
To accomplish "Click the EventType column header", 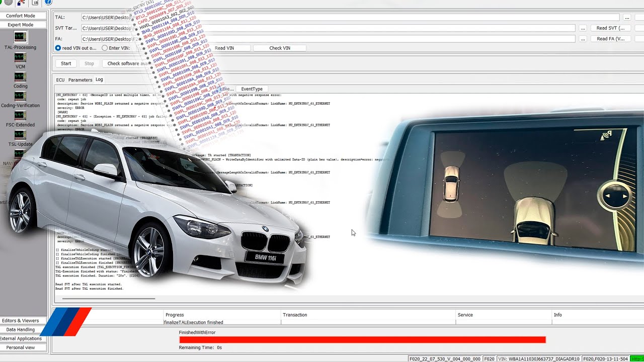I will [252, 89].
